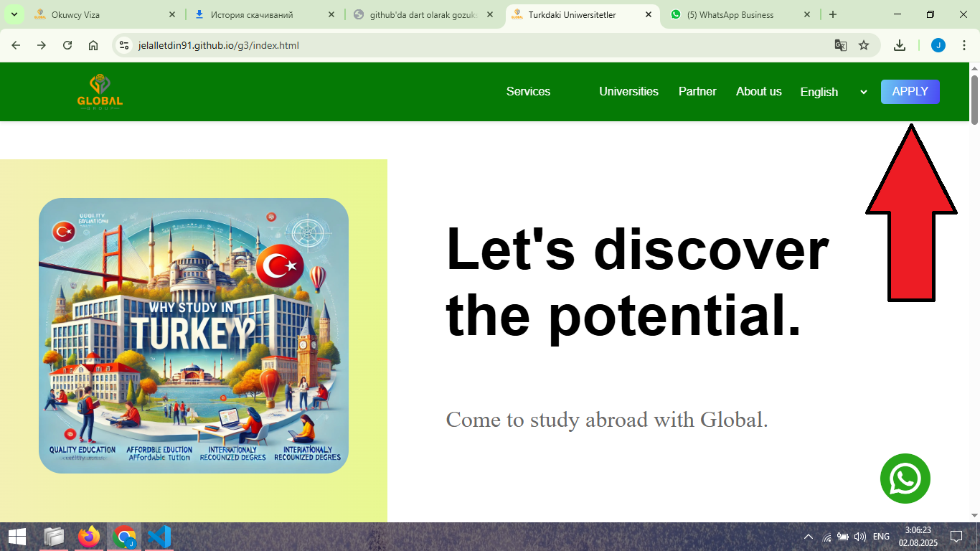Open Firefox from the taskbar
The height and width of the screenshot is (551, 980).
click(89, 536)
